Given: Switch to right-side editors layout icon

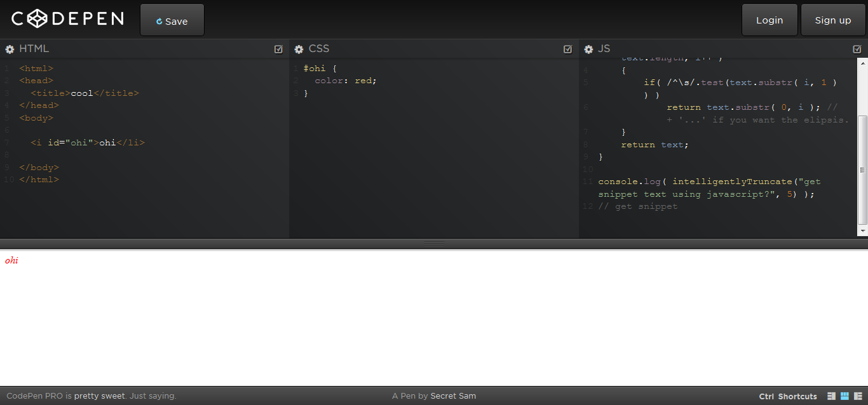Looking at the screenshot, I should click(x=858, y=396).
